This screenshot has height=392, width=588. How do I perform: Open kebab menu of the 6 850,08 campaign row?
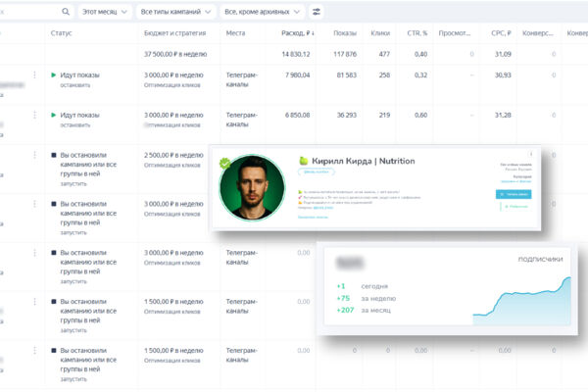[x=35, y=115]
